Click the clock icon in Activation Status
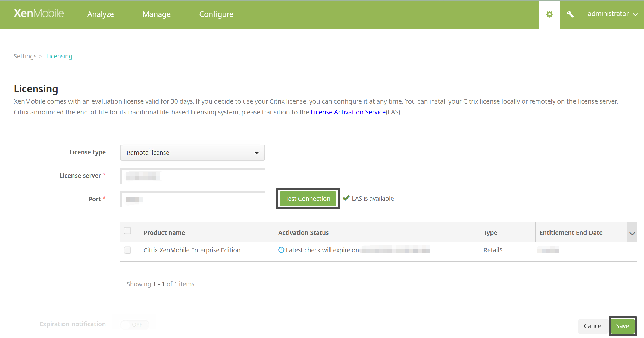This screenshot has height=338, width=644. (x=281, y=250)
